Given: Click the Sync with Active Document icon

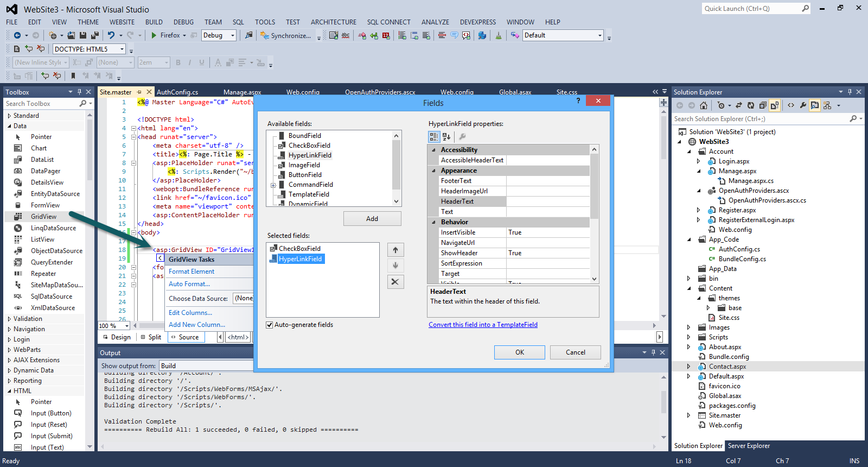Looking at the screenshot, I should [739, 105].
